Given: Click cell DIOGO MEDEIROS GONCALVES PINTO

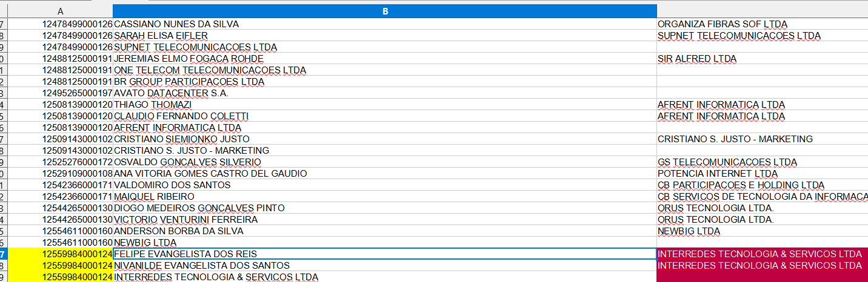Looking at the screenshot, I should (x=385, y=208).
